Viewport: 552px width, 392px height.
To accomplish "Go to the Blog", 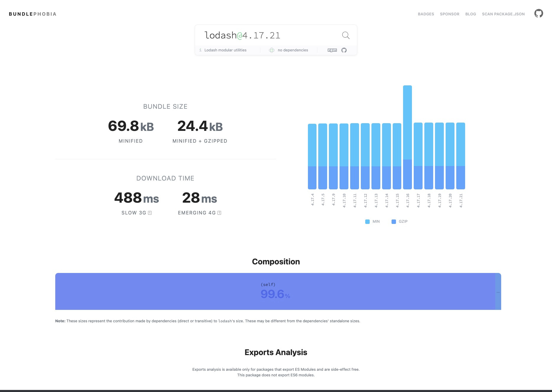I will 470,14.
